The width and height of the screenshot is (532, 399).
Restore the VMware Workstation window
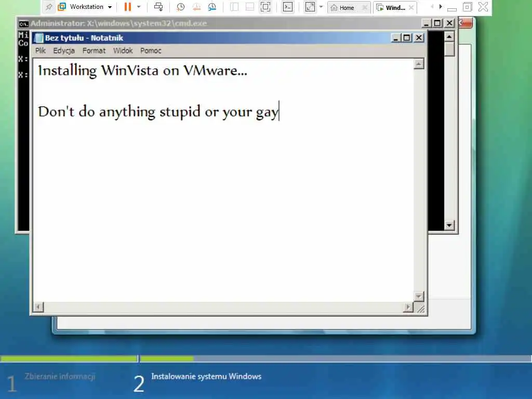467,7
